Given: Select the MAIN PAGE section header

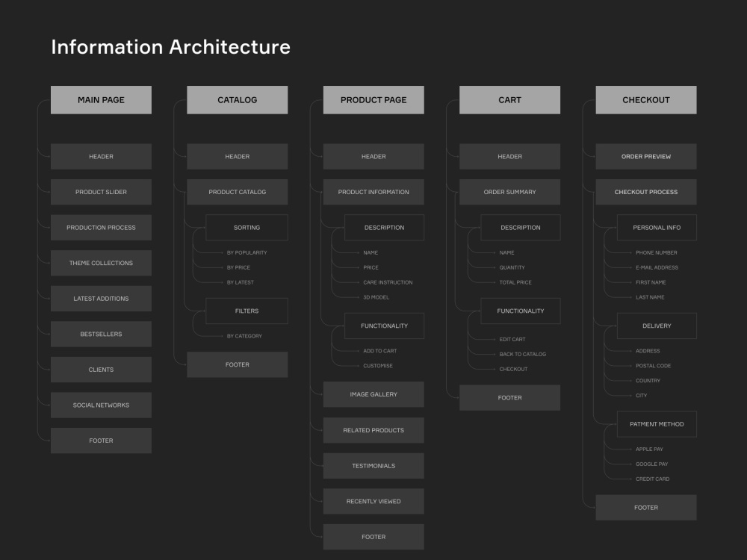Looking at the screenshot, I should (101, 99).
